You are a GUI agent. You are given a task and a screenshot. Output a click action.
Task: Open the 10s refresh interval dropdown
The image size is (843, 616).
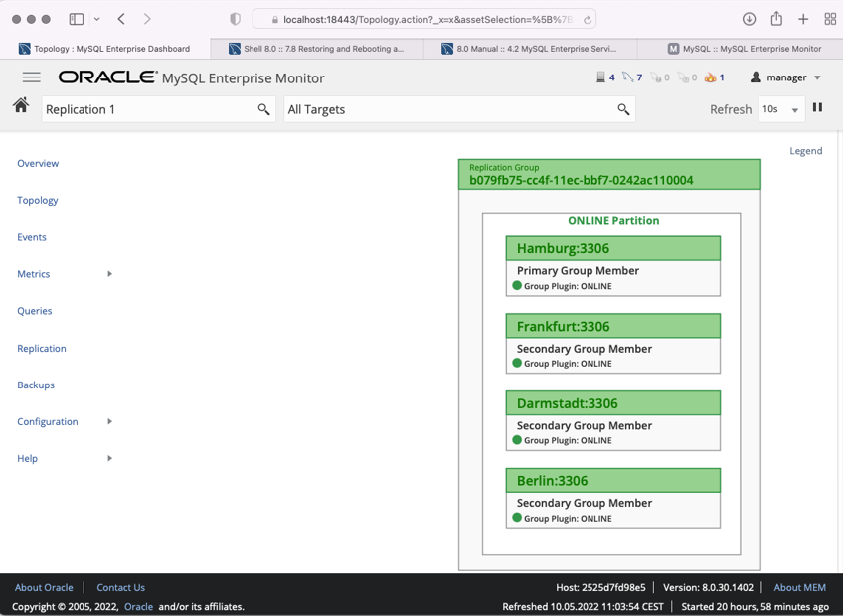click(781, 109)
